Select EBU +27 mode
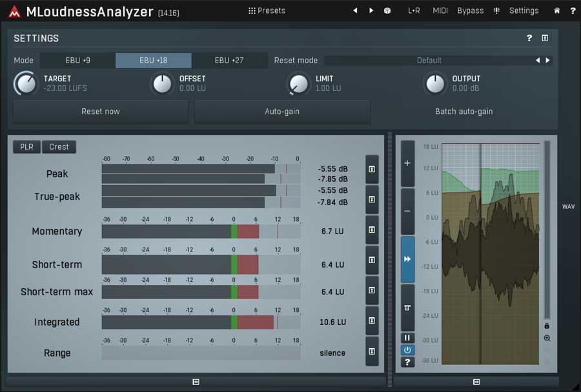Viewport: 581px width, 392px height. [229, 61]
